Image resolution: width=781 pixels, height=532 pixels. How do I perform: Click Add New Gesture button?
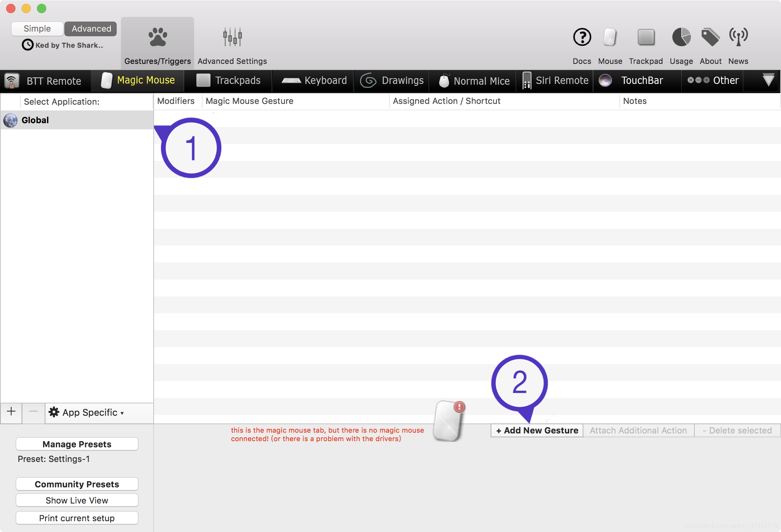click(537, 430)
